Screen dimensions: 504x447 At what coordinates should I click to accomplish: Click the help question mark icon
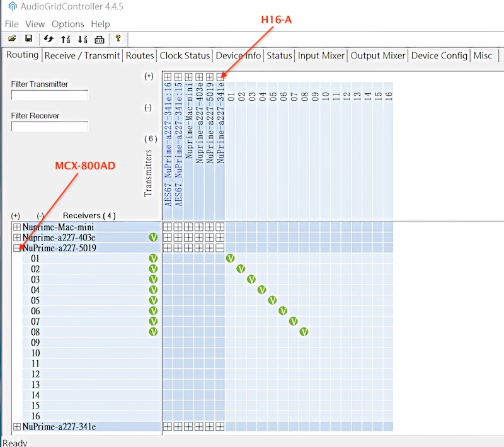pos(118,39)
